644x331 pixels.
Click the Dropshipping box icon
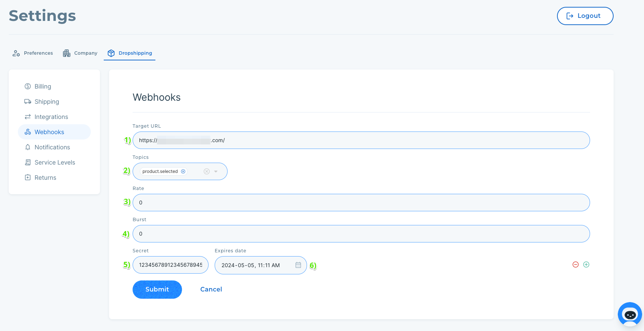pos(111,53)
